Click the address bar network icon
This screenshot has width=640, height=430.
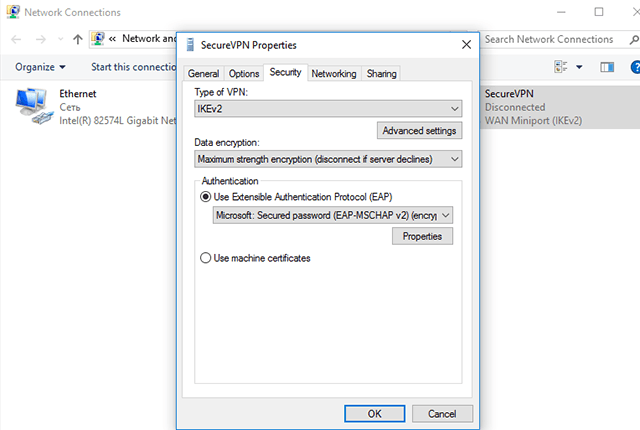click(98, 39)
